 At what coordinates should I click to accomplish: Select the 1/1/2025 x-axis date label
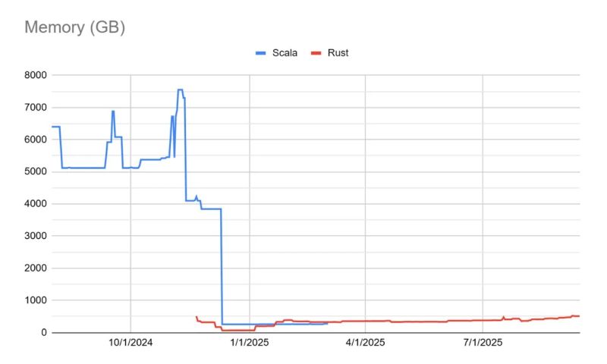pos(250,344)
